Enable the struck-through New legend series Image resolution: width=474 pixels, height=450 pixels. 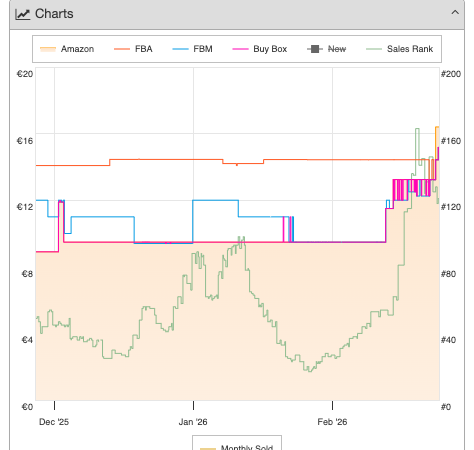pos(326,49)
